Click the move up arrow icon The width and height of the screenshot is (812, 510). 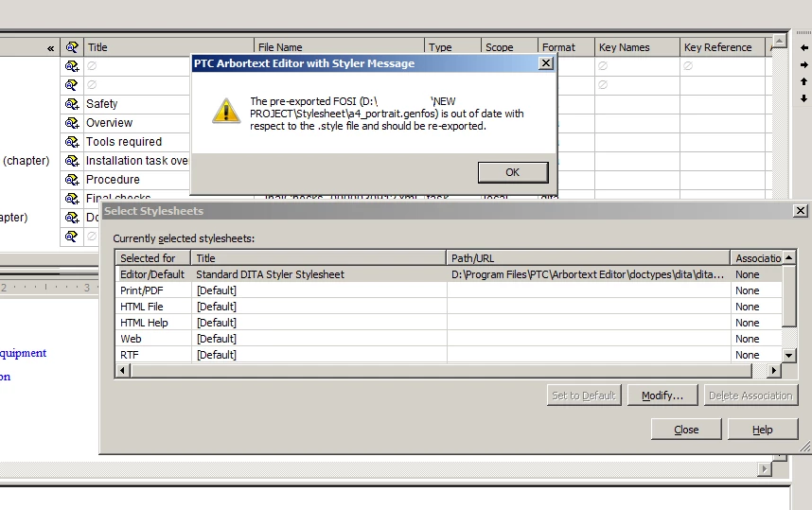(x=803, y=81)
